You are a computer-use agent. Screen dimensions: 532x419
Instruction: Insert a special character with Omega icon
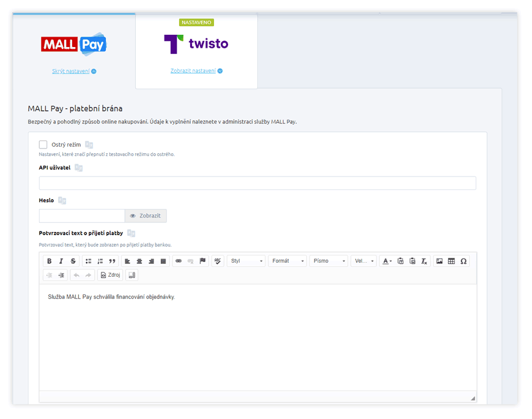coord(464,261)
